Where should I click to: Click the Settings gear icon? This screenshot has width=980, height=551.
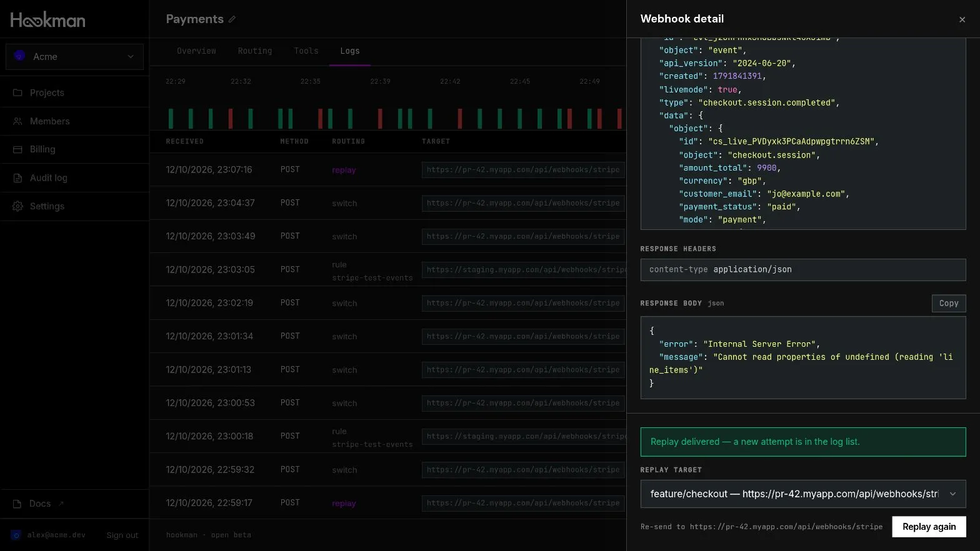17,206
